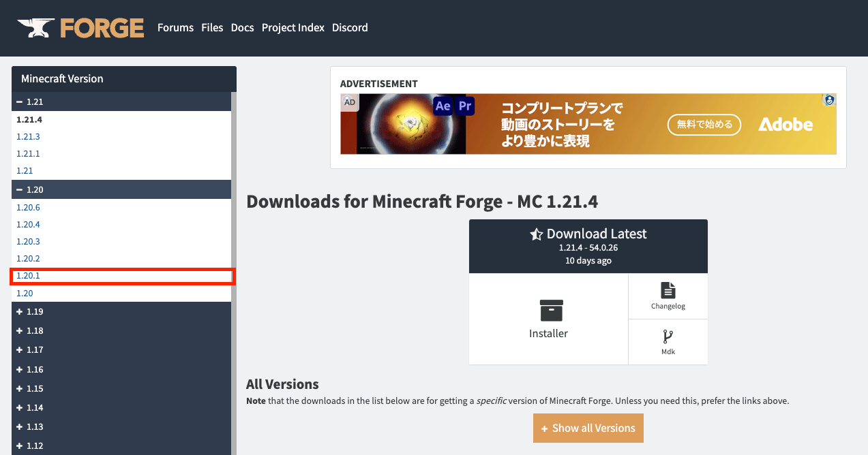Open the Files menu item

click(x=212, y=28)
